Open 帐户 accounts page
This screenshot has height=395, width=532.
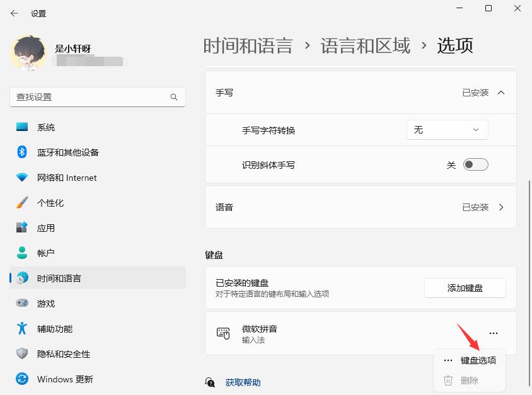point(45,253)
